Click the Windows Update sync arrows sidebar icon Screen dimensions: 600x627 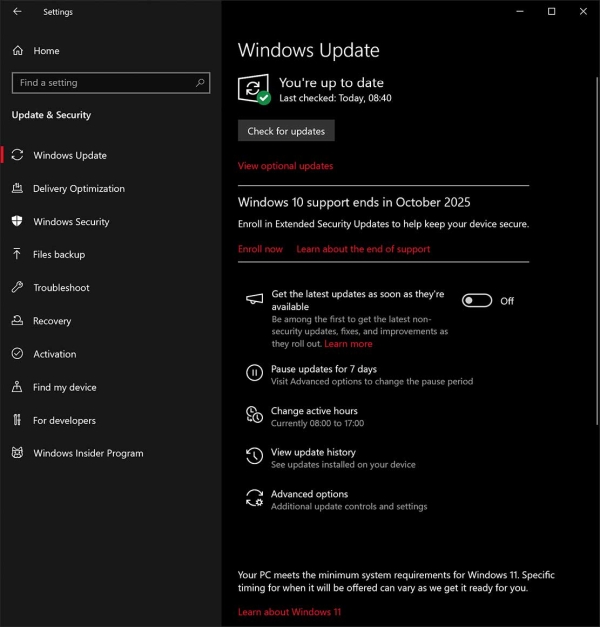click(x=17, y=155)
